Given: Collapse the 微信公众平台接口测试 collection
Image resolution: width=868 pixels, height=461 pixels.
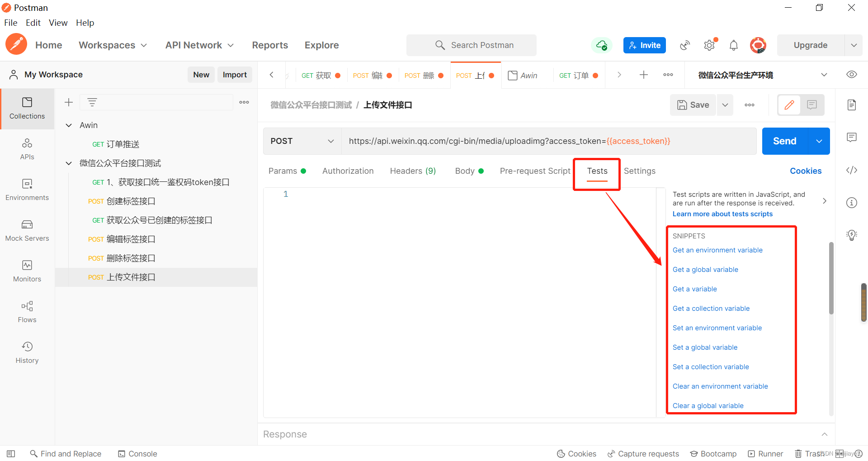Looking at the screenshot, I should point(69,163).
